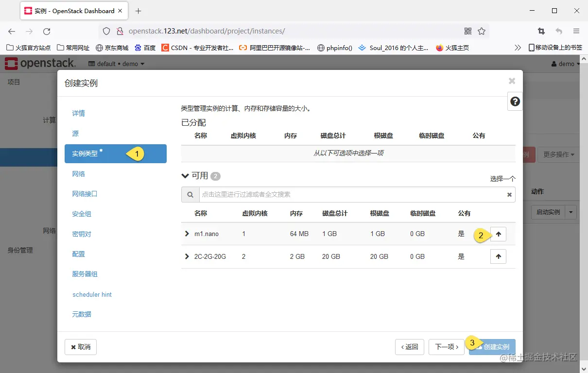
Task: Switch to the 元数据 step
Action: (x=82, y=314)
